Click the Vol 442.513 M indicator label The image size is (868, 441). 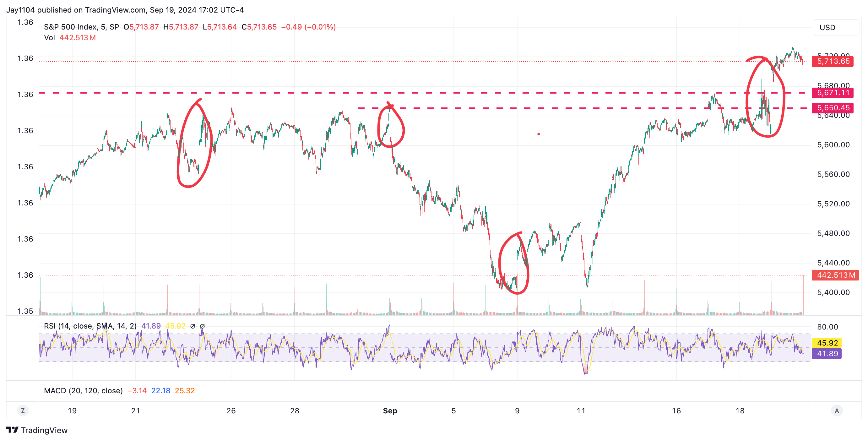click(70, 38)
